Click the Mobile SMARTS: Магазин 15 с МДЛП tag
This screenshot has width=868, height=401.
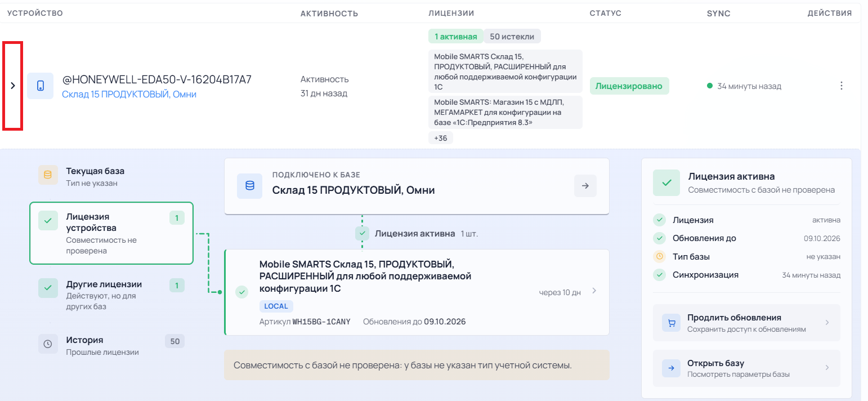point(505,112)
